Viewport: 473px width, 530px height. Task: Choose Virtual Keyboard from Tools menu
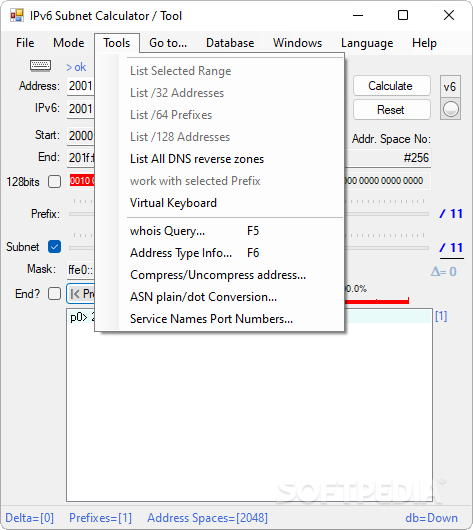click(220, 203)
